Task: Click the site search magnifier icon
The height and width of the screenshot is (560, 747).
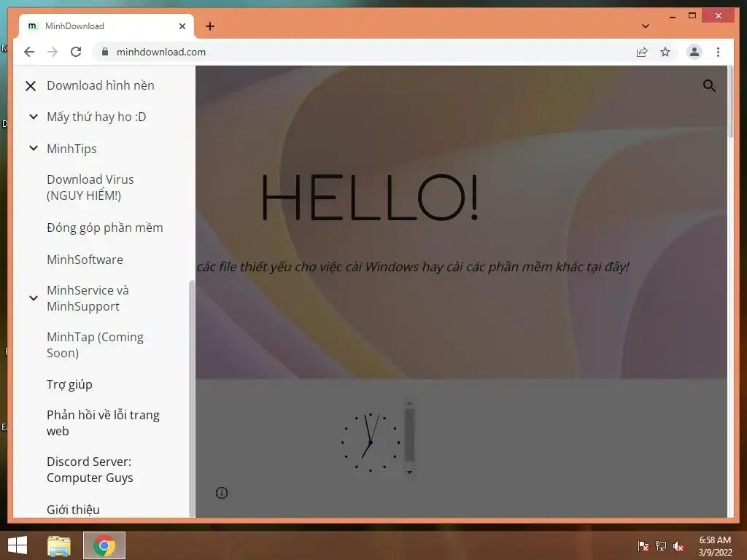Action: [x=709, y=86]
